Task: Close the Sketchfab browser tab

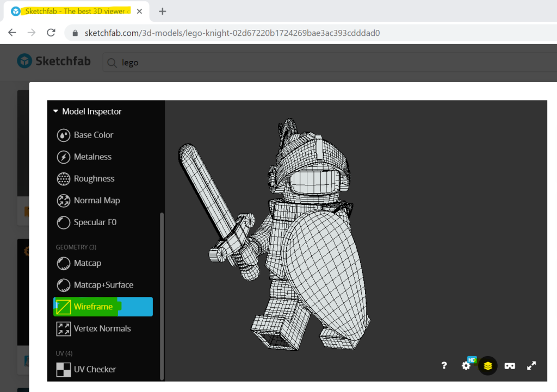Action: 140,11
